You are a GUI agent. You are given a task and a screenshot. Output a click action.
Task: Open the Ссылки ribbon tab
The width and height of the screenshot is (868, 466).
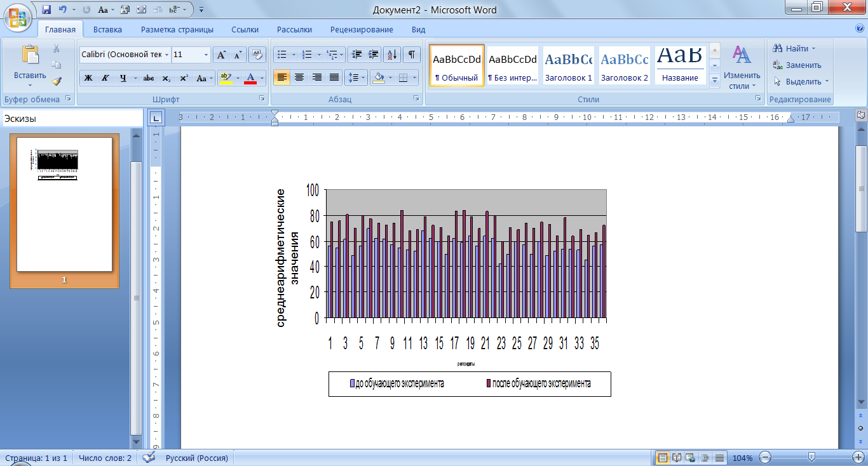tap(245, 29)
